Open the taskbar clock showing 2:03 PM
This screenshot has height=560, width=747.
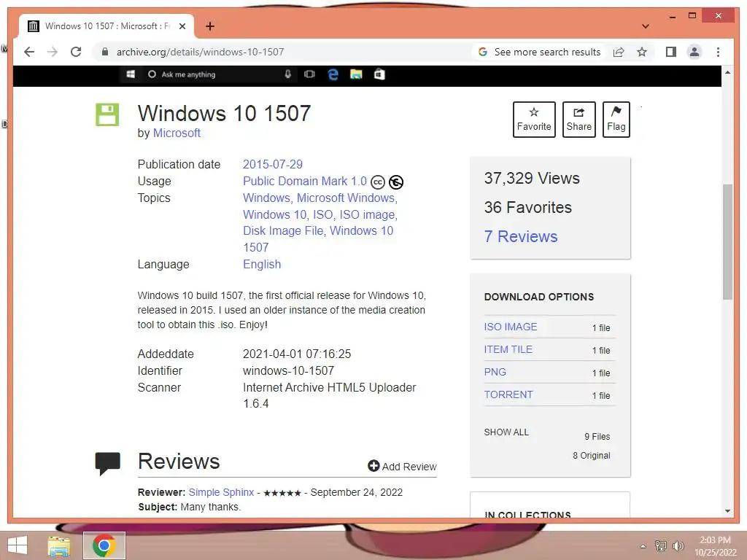point(715,545)
